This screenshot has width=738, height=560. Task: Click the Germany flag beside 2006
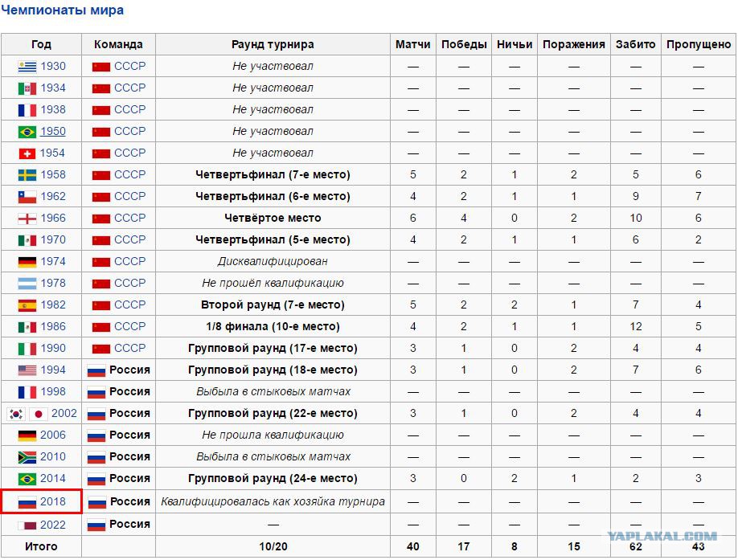pyautogui.click(x=27, y=435)
